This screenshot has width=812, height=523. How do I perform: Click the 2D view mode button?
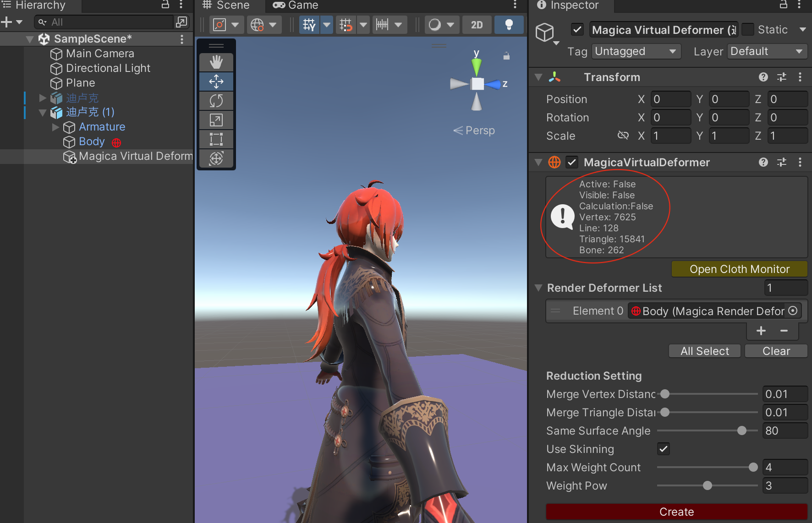point(477,25)
